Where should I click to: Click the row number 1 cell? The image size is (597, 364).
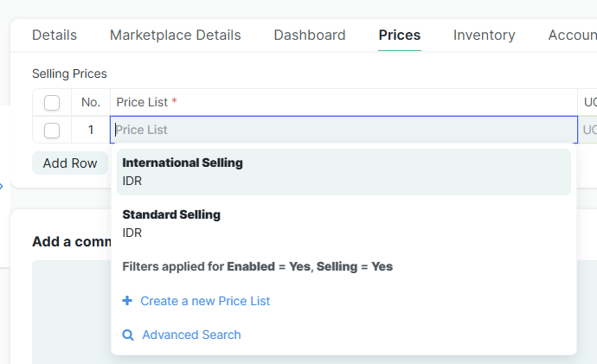click(x=90, y=130)
